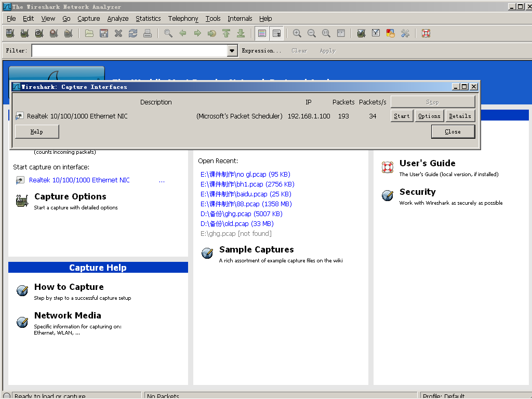532x399 pixels.
Task: Open the Capture menu
Action: (88, 19)
